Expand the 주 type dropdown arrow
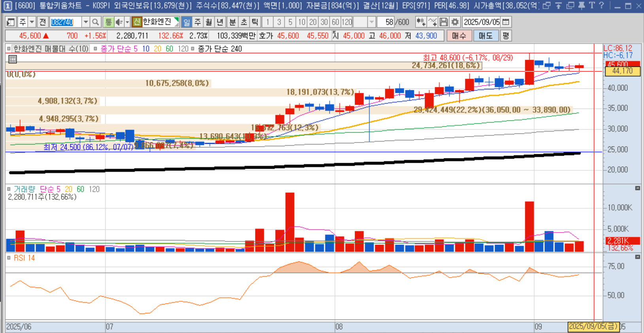The height and width of the screenshot is (333, 644). (x=32, y=22)
